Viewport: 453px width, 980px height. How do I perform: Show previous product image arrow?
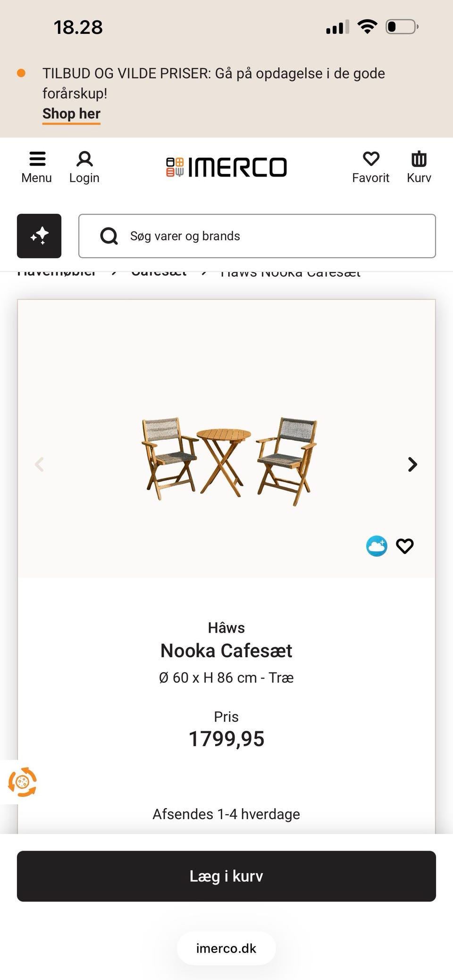tap(40, 464)
